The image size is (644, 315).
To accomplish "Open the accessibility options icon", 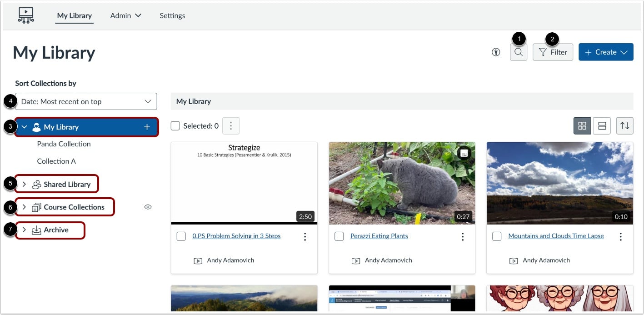I will [496, 52].
